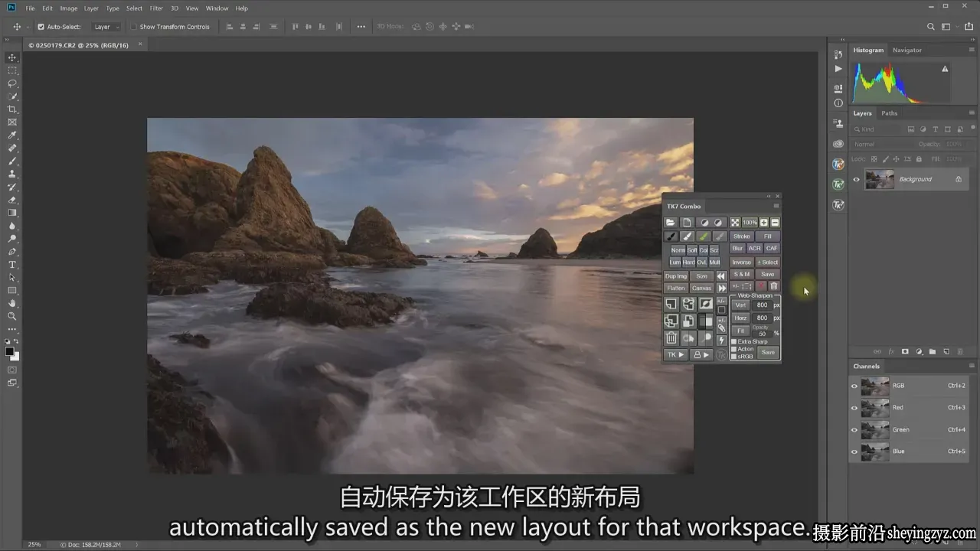
Task: Click the Search icon in options bar
Action: 931,27
